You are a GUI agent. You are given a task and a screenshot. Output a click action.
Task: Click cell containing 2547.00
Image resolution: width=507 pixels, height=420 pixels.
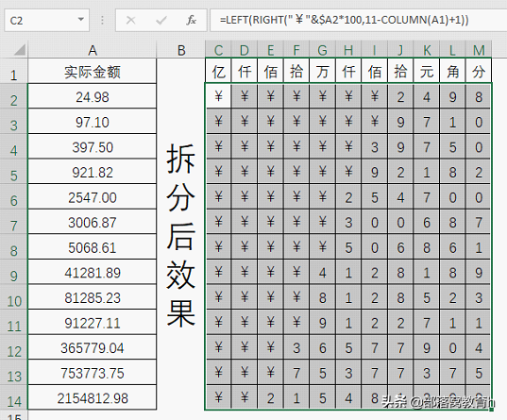(x=93, y=197)
